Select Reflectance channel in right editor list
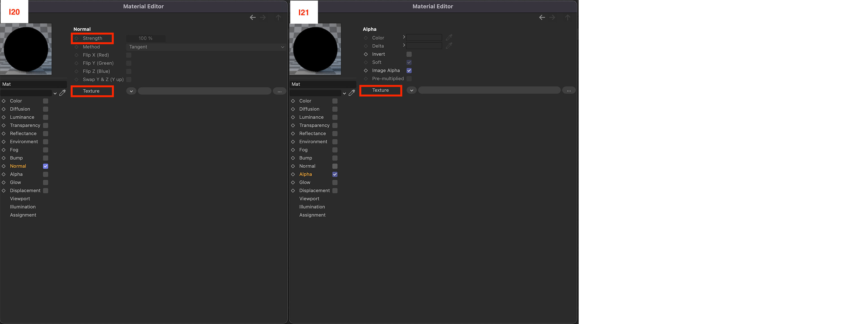 tap(312, 133)
